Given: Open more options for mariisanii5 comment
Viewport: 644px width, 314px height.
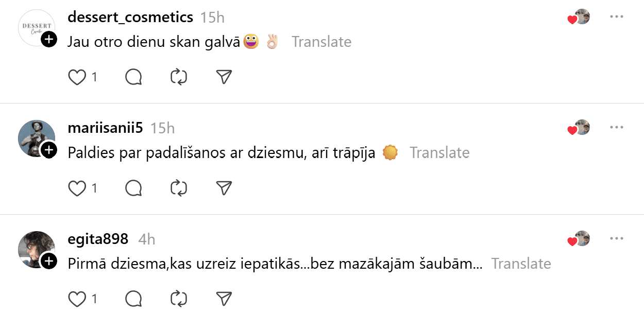Looking at the screenshot, I should pos(616,127).
